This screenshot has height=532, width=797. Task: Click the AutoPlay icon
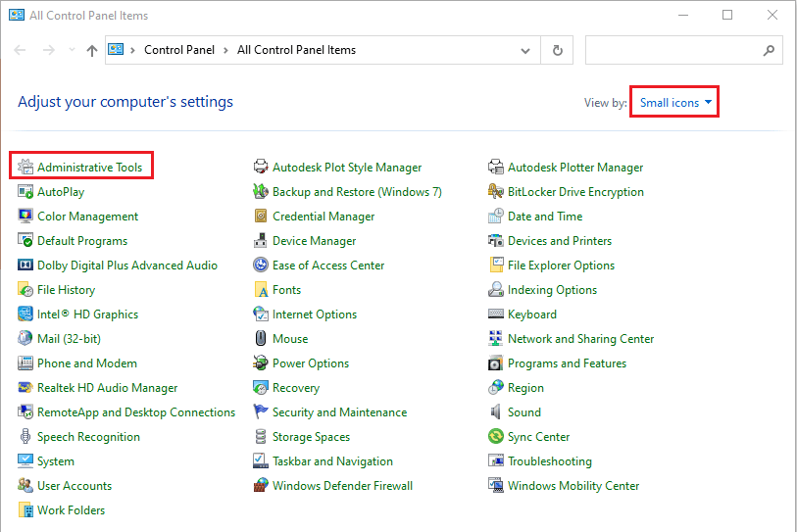[25, 192]
